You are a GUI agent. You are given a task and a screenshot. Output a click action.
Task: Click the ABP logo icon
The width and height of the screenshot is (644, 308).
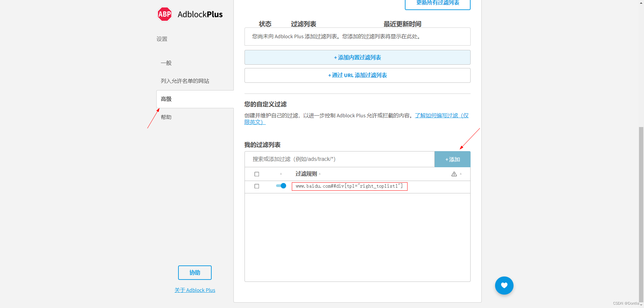point(164,14)
